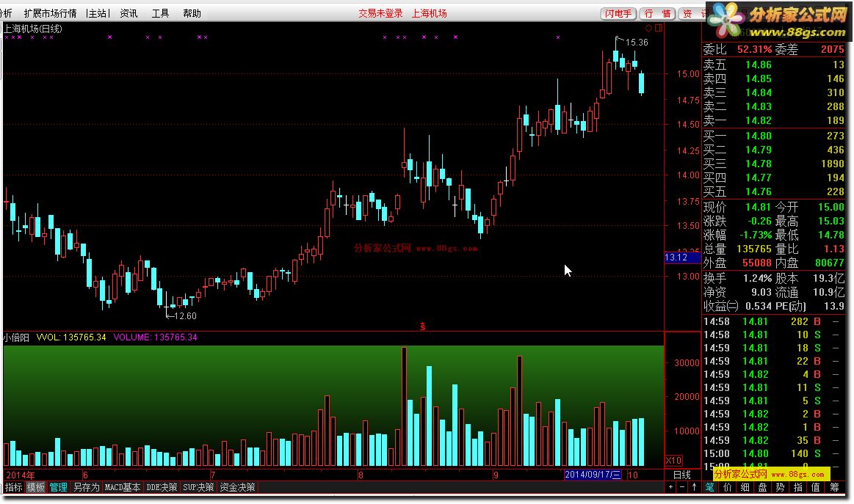Click the up-arrow button in bottom bar
Viewport: 854px width, 504px height.
[x=694, y=487]
